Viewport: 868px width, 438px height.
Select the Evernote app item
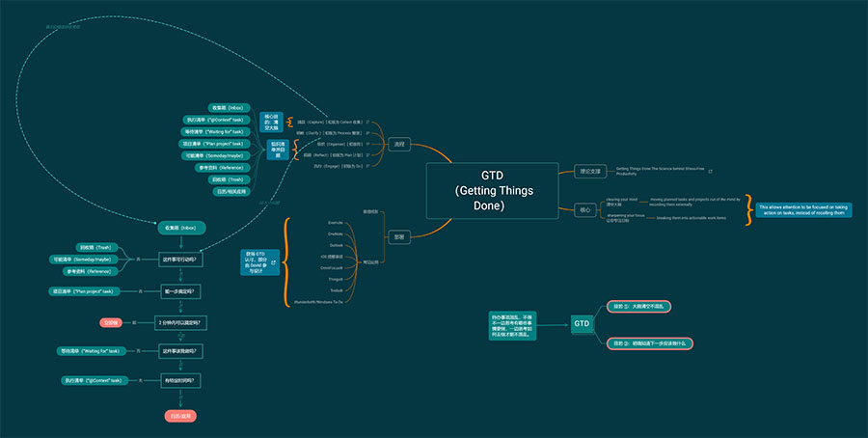[336, 223]
